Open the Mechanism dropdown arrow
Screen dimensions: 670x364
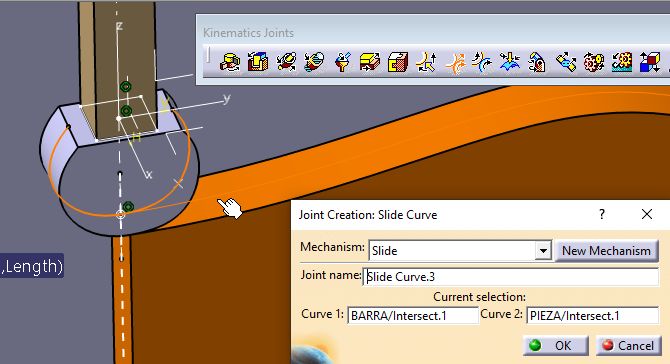[x=543, y=251]
